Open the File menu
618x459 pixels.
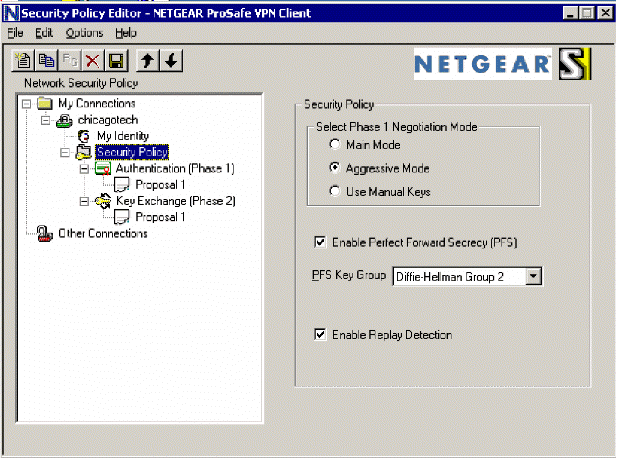click(x=15, y=33)
